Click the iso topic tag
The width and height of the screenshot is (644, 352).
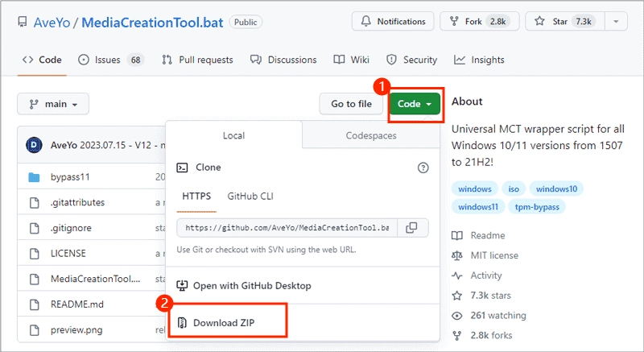click(514, 189)
